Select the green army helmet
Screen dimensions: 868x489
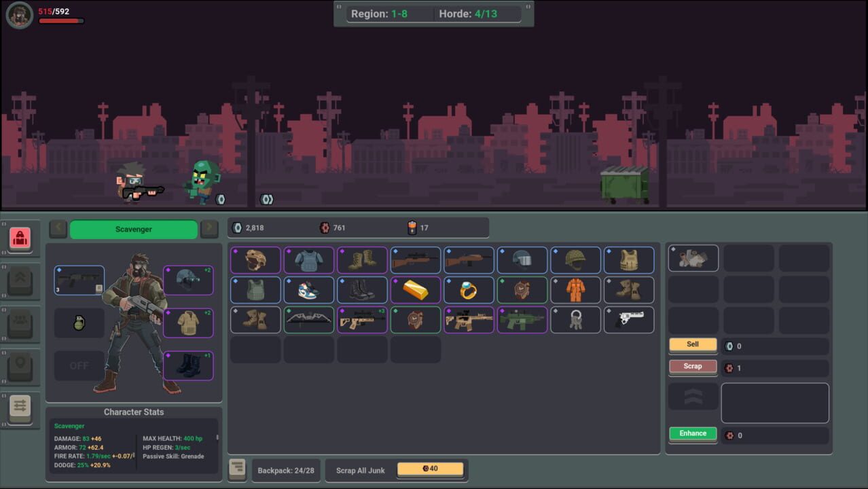(x=576, y=260)
